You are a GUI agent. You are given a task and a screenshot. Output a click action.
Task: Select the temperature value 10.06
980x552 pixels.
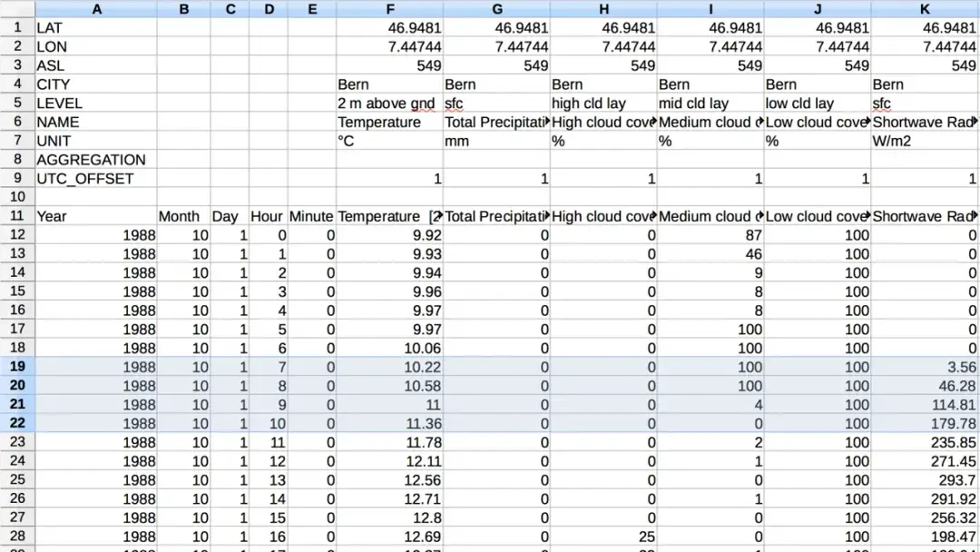point(389,348)
